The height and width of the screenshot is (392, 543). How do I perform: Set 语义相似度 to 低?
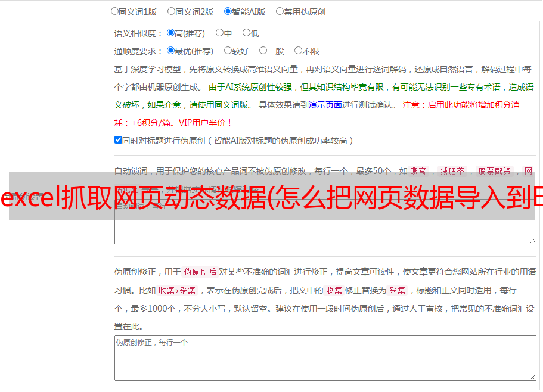tap(246, 33)
